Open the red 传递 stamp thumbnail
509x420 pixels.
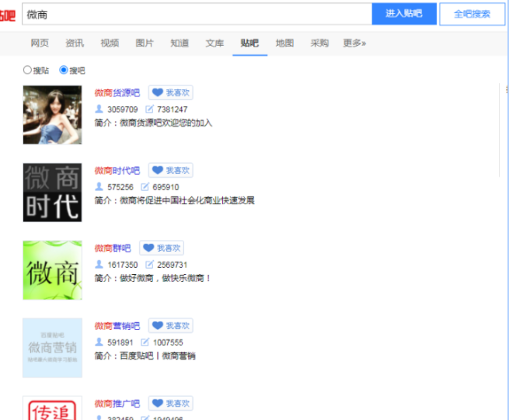coord(52,408)
